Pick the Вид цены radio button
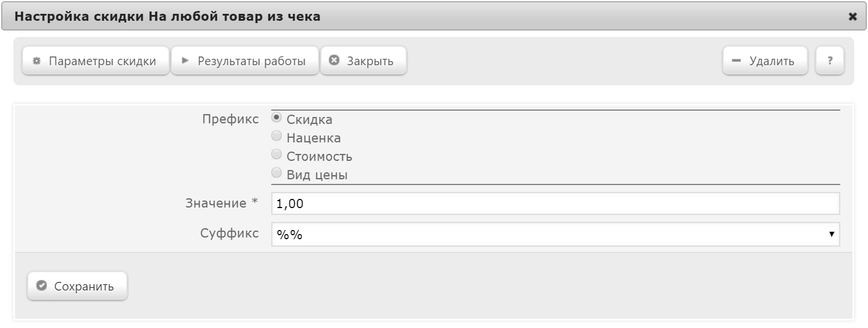 pos(276,172)
